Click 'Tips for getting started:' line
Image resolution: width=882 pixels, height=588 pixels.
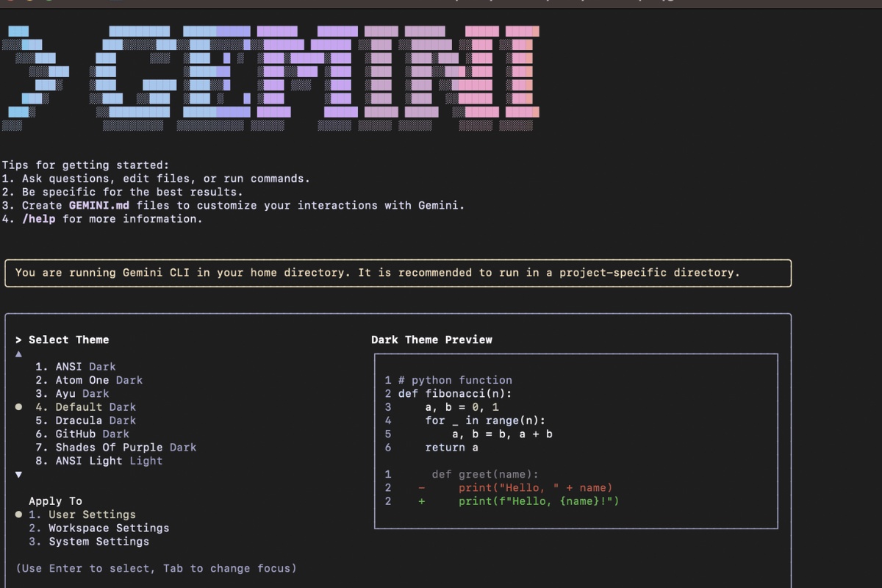tap(85, 165)
